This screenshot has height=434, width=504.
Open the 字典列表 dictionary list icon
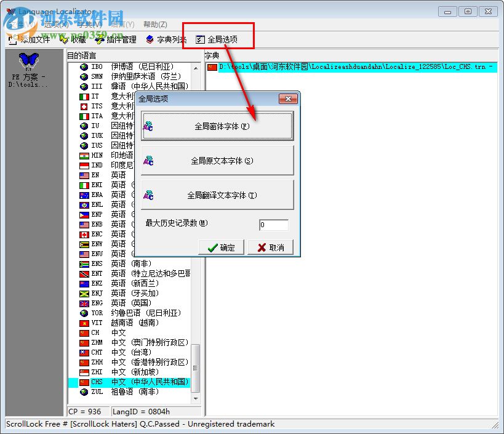148,39
